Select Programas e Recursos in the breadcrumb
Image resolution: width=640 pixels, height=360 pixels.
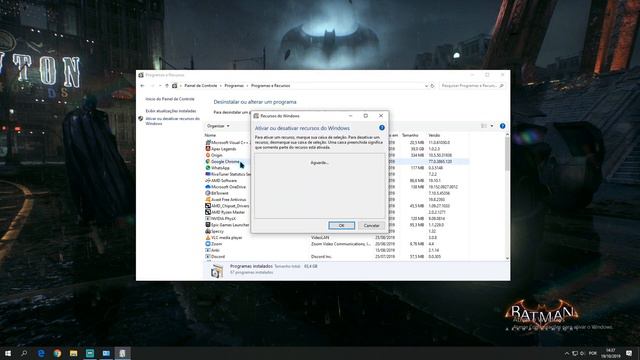point(271,86)
